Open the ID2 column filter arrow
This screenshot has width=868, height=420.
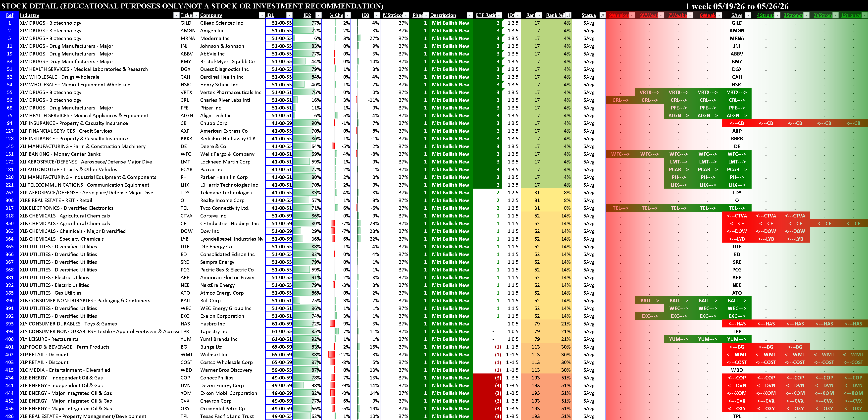point(318,15)
